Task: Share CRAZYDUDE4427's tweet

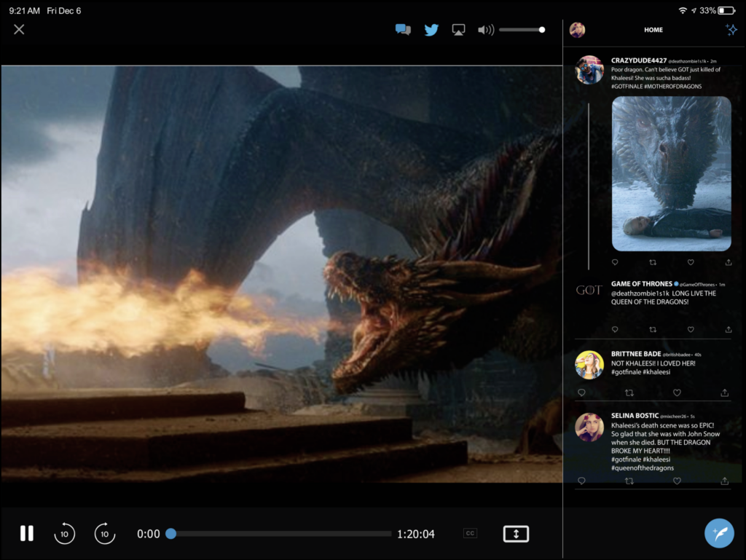Action: click(x=729, y=262)
